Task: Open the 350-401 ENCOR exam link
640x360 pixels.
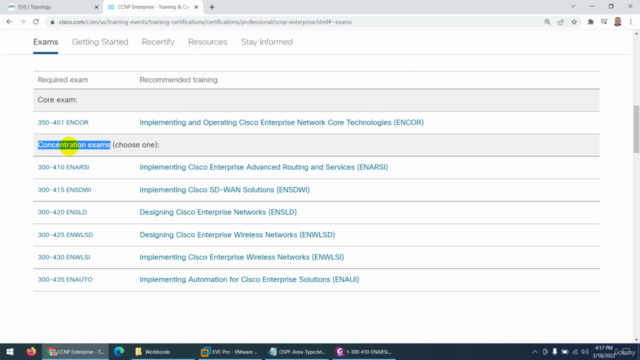Action: click(x=63, y=122)
